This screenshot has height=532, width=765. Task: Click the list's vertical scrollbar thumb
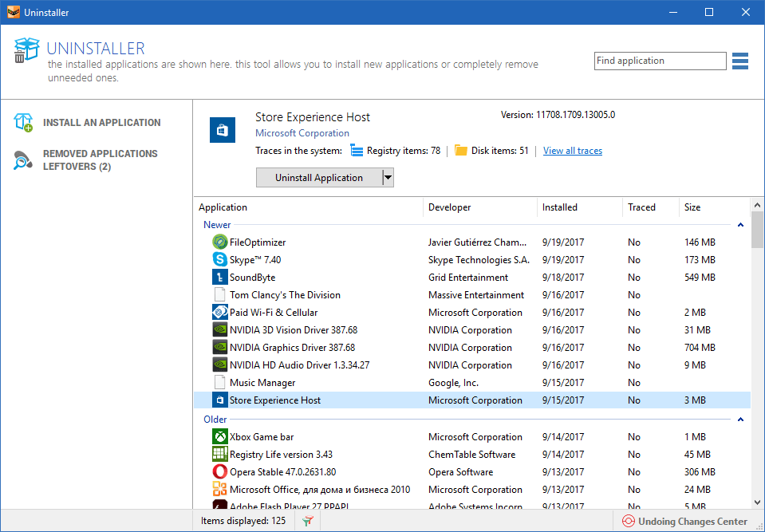click(757, 229)
